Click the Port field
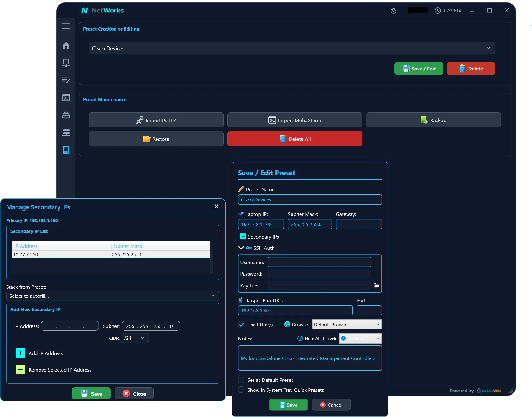Screen dimensions: 532x417 (x=369, y=310)
